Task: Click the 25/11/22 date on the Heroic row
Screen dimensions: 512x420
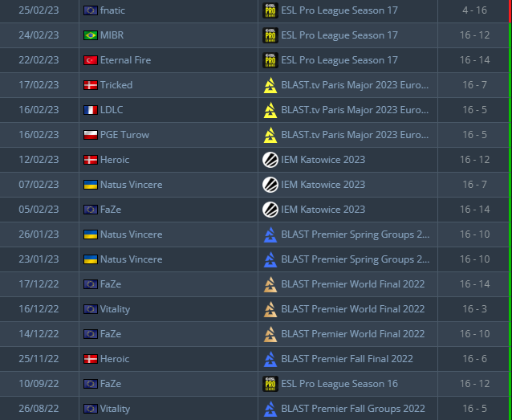Action: coord(39,359)
